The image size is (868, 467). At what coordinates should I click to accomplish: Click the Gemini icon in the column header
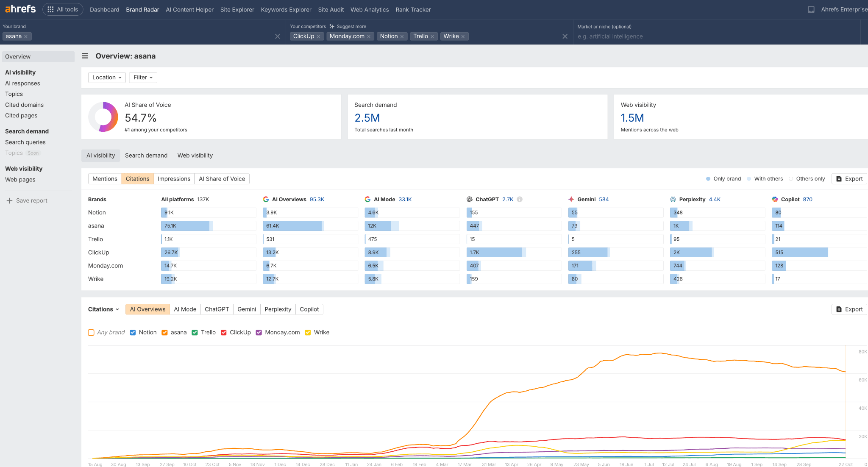(571, 199)
